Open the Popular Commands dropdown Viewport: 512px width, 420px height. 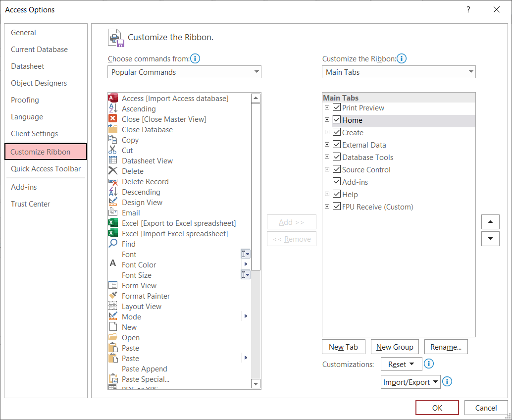click(x=184, y=72)
